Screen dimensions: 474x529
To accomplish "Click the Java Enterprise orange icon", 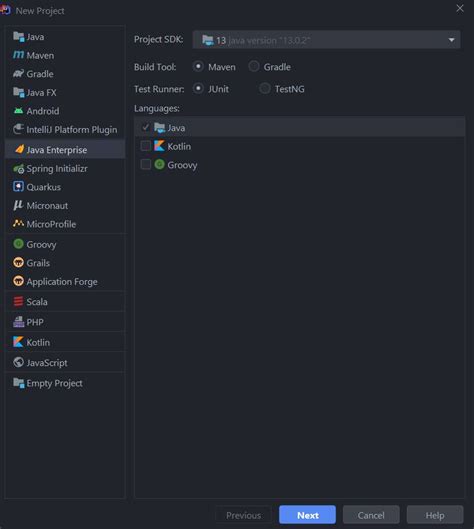I will point(19,149).
